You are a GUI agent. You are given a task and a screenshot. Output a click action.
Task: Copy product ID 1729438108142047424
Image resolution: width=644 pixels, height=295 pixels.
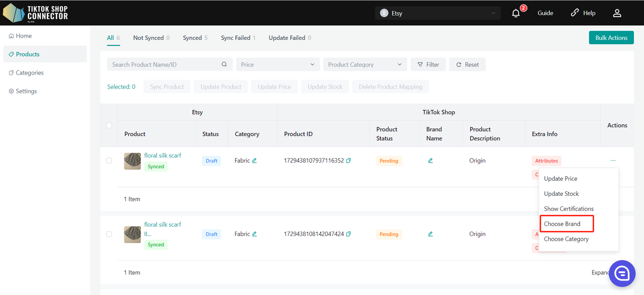coord(348,234)
